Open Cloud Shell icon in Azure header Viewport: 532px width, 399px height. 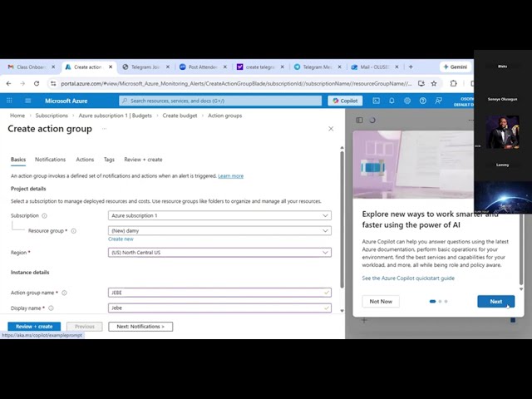(376, 101)
